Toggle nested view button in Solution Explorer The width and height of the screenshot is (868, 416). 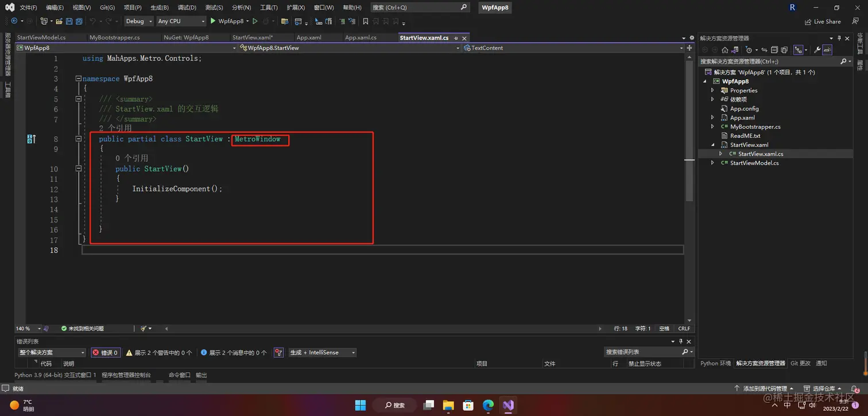pos(798,50)
